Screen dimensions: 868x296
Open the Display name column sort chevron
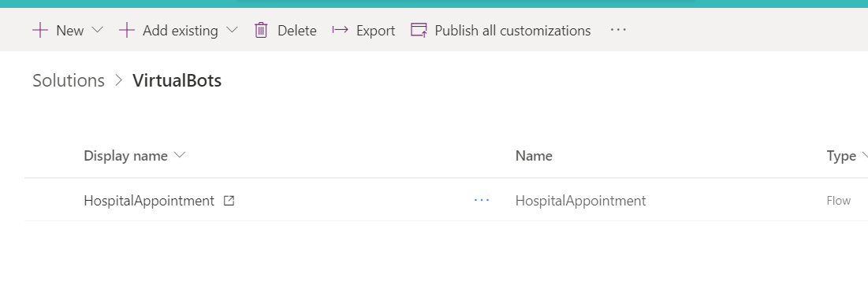(180, 155)
